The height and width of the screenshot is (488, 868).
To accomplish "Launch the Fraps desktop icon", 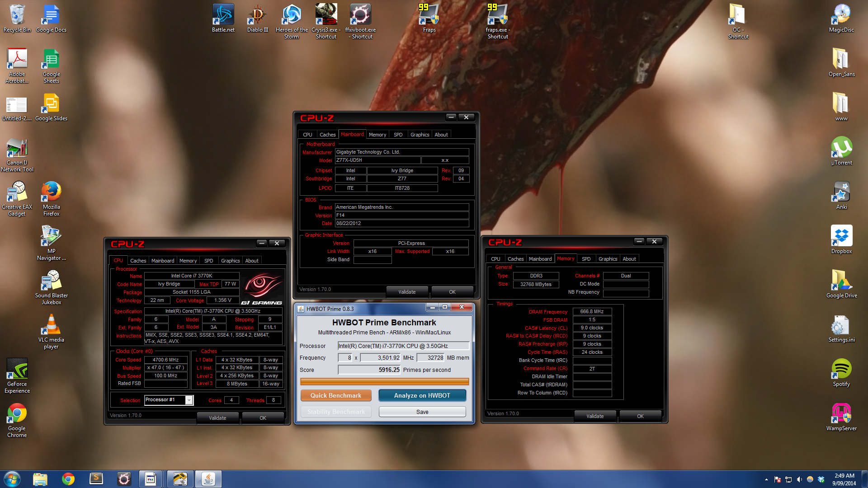I will click(429, 18).
